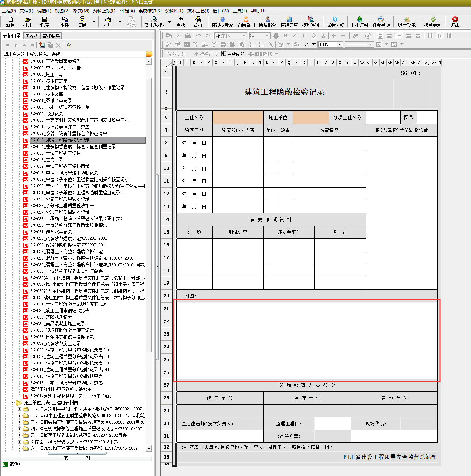Click the add-table icon in the directory toolbar
Viewport: 471px width, 476px height.
click(42, 45)
